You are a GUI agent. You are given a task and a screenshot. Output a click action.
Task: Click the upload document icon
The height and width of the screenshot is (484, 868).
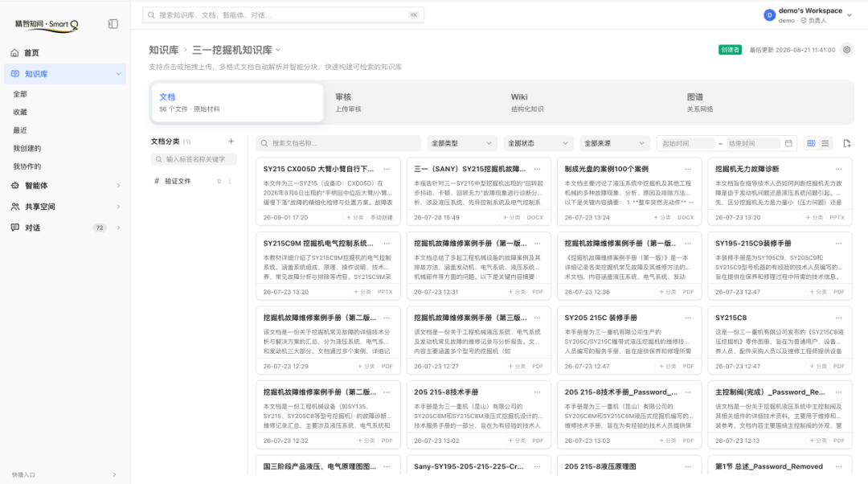(x=846, y=143)
